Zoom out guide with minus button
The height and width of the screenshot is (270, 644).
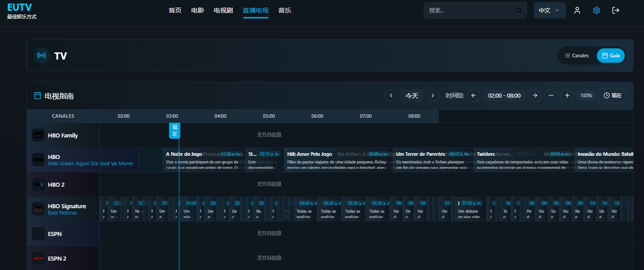click(551, 95)
